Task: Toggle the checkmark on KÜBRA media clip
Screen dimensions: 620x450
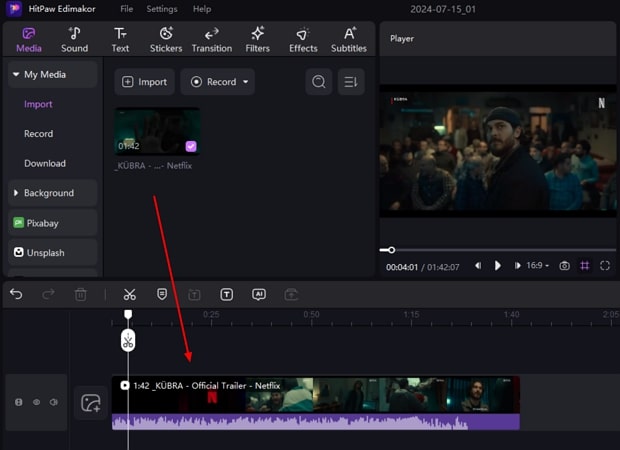Action: coord(191,146)
